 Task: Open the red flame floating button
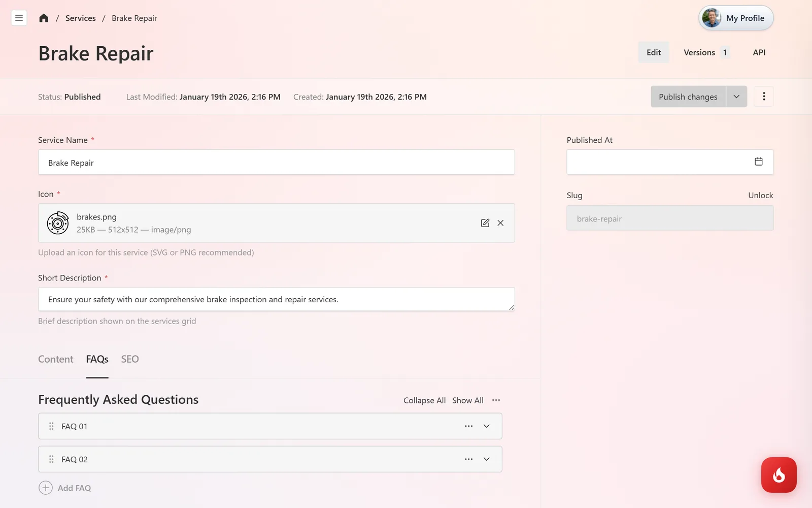779,475
